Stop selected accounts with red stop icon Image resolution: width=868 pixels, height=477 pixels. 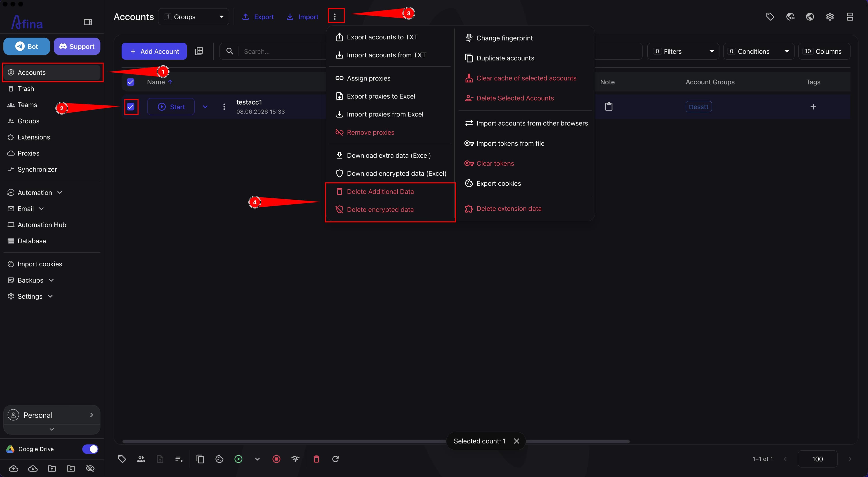(x=276, y=459)
